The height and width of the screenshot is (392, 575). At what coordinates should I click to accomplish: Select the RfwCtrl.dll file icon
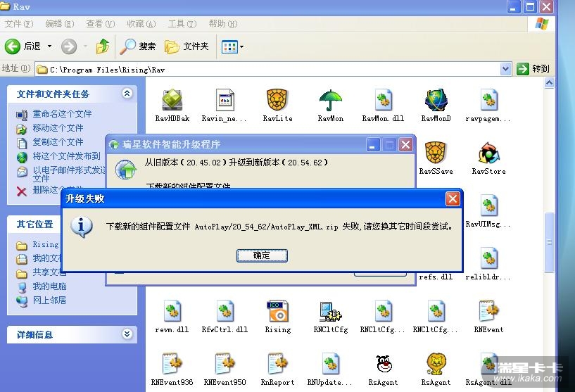[225, 311]
